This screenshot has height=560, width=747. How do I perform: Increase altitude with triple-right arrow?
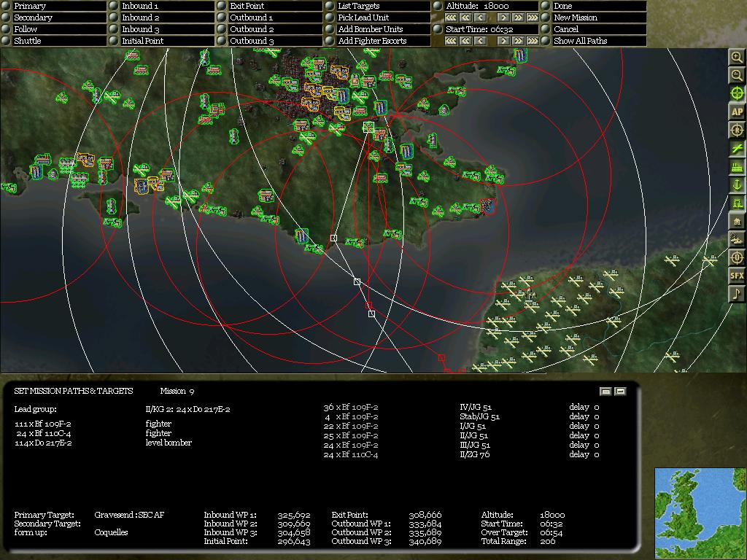[532, 17]
